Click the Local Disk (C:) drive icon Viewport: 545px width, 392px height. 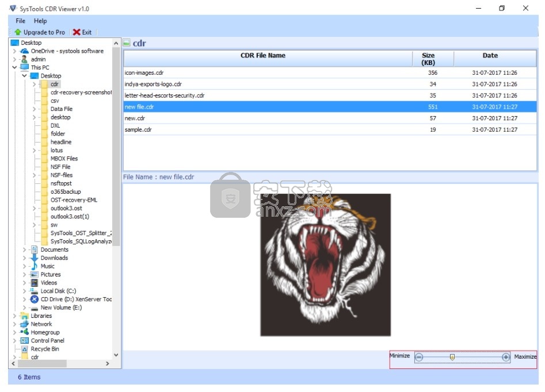tap(34, 291)
